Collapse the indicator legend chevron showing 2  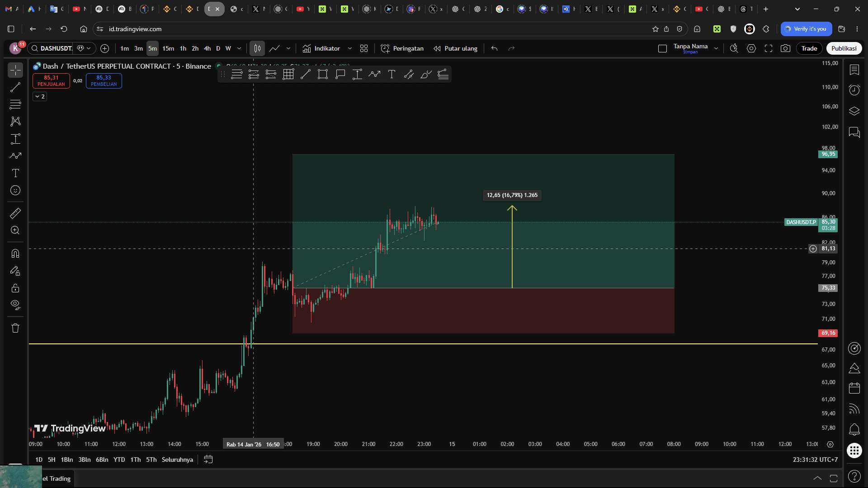tap(40, 96)
